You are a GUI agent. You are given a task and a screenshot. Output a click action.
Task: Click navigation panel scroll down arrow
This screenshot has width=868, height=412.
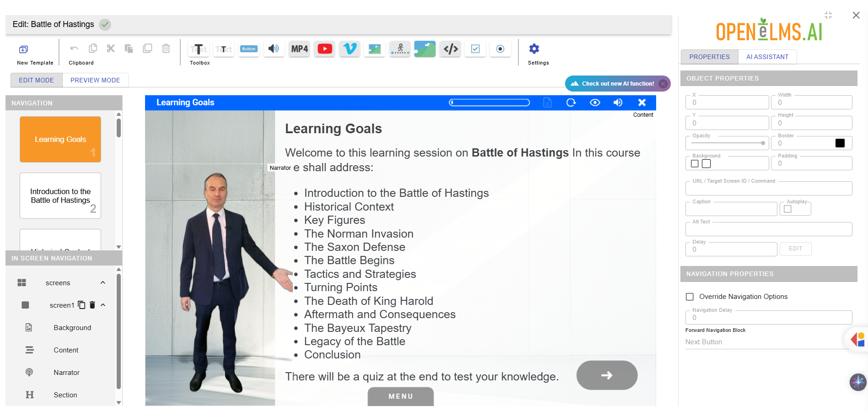pos(119,247)
